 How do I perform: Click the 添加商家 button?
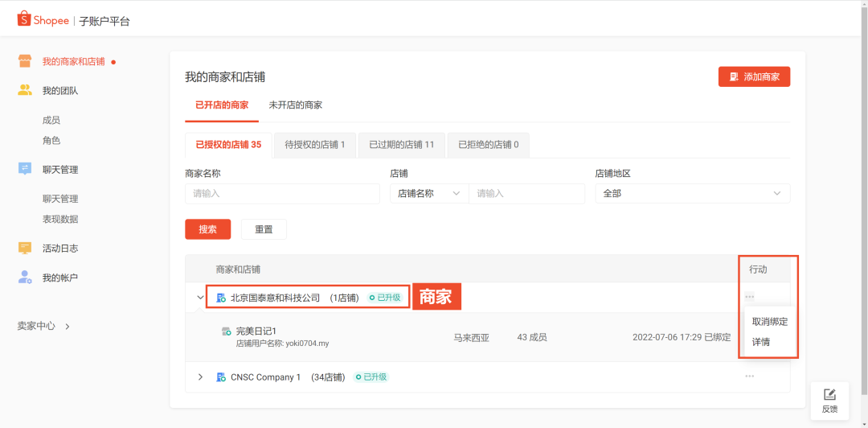tap(754, 77)
